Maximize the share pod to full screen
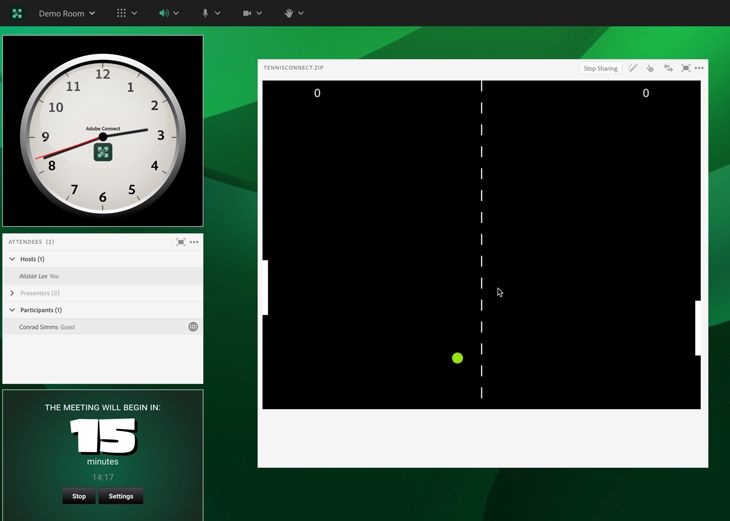730x521 pixels. click(685, 68)
